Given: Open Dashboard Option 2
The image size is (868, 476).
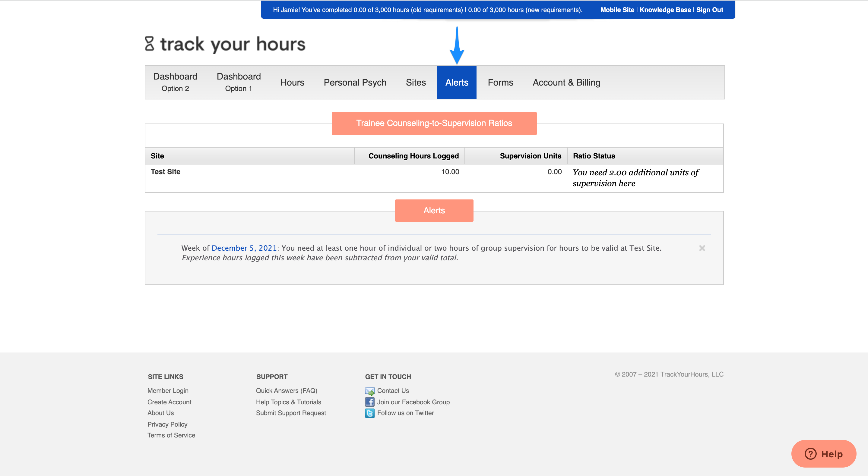Looking at the screenshot, I should 175,82.
